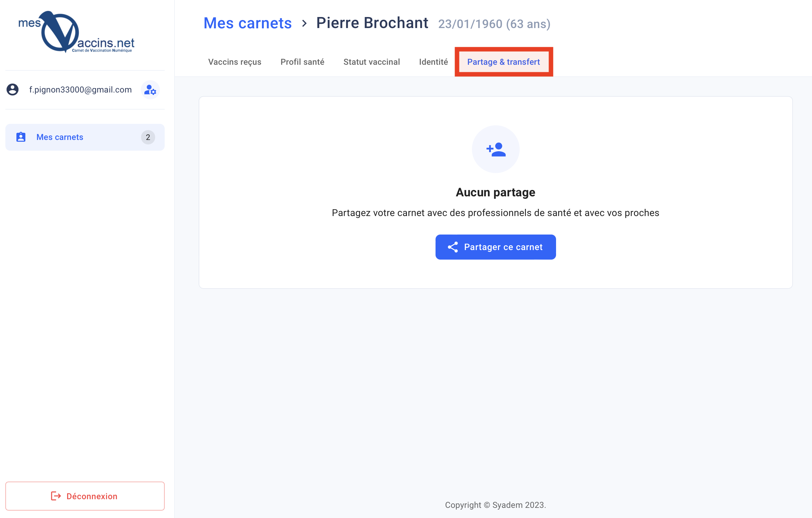The height and width of the screenshot is (518, 812).
Task: Click the add-person icon above Aucun partage
Action: 495,149
